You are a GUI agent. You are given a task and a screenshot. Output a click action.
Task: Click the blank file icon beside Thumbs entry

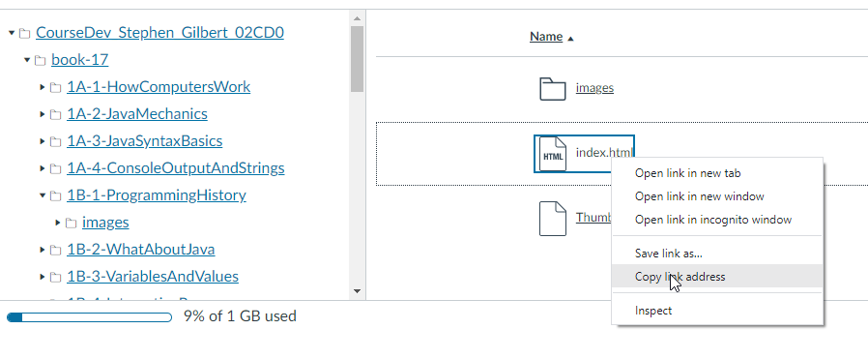(x=553, y=219)
